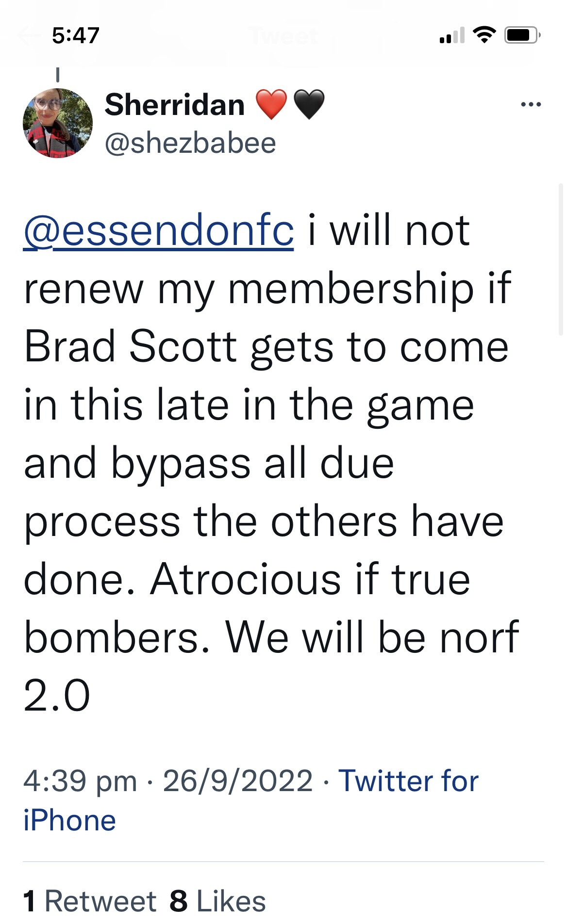The image size is (567, 924).
Task: Click the scrollbar on the right edge
Action: coord(560,259)
